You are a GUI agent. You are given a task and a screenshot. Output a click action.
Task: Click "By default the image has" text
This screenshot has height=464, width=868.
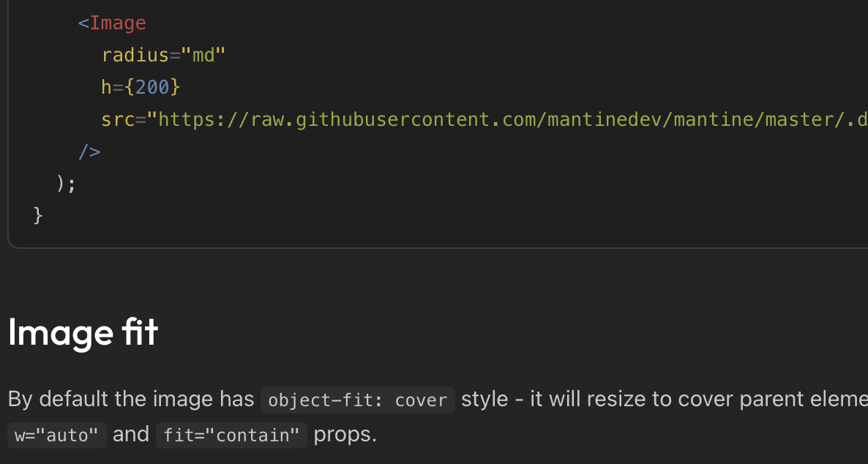click(130, 400)
